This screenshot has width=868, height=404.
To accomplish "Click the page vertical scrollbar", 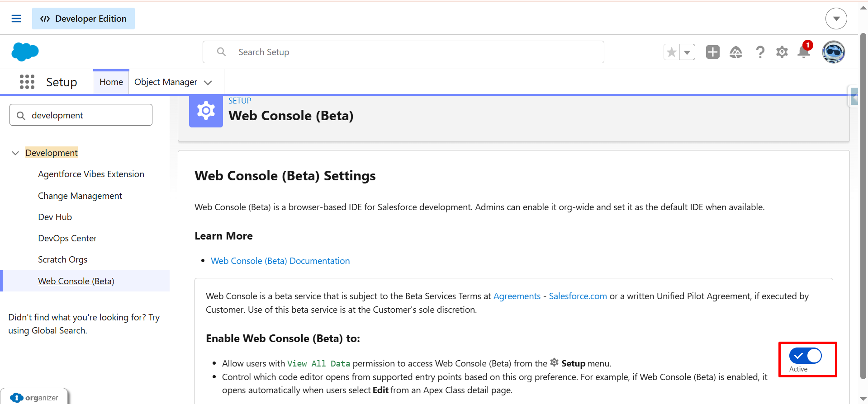I will [x=863, y=205].
